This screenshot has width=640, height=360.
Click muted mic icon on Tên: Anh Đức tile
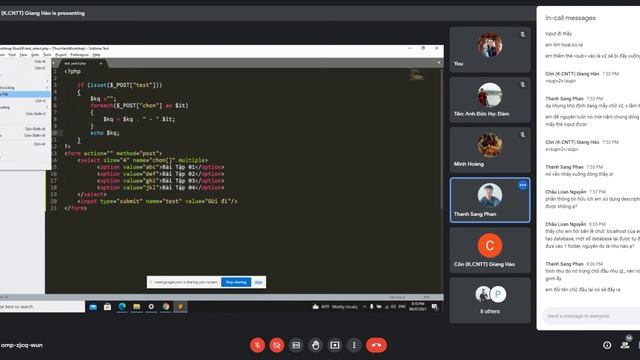click(522, 84)
